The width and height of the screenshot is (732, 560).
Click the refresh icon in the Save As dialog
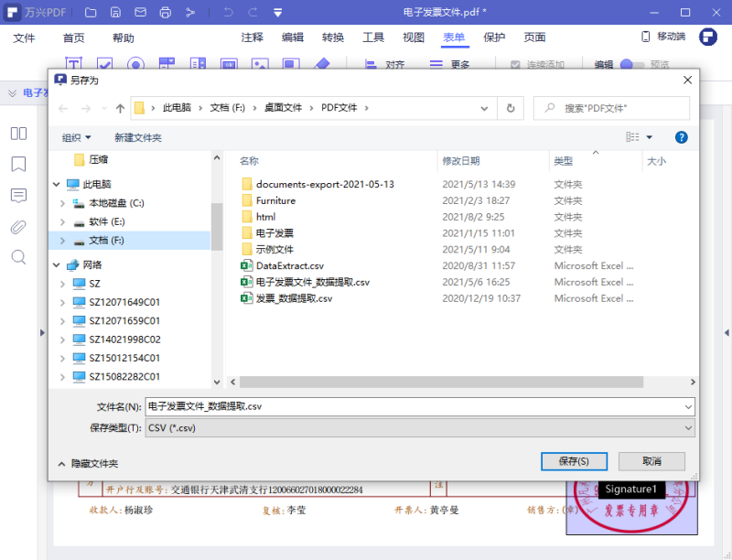click(x=510, y=108)
